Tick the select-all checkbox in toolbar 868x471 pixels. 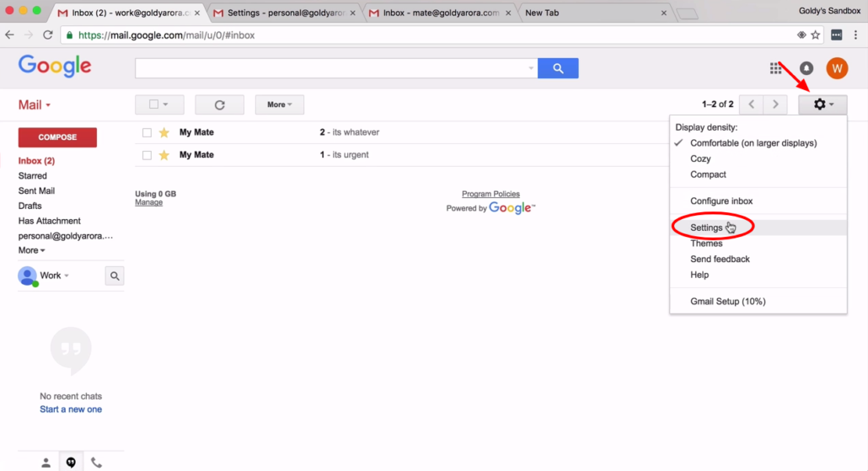pos(154,104)
